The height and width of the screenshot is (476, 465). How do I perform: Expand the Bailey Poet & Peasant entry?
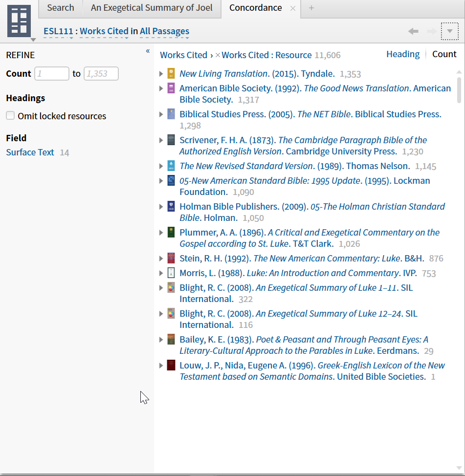[161, 339]
